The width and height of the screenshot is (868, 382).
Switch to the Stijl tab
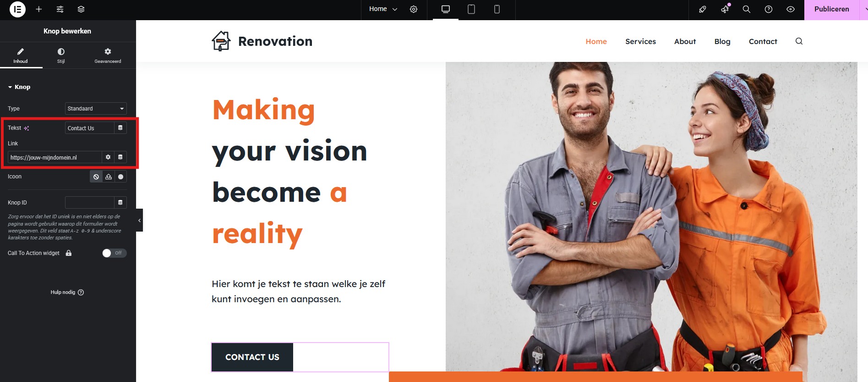(61, 55)
